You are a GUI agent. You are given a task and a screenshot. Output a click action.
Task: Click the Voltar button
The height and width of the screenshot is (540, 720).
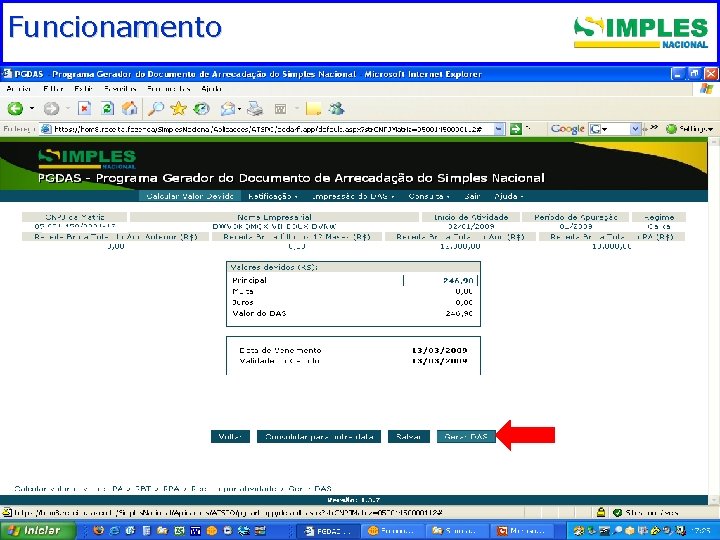pos(231,437)
